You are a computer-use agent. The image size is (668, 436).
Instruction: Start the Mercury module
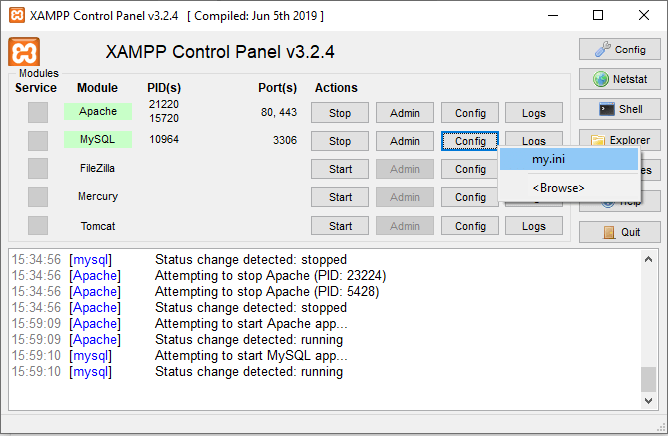click(x=340, y=197)
